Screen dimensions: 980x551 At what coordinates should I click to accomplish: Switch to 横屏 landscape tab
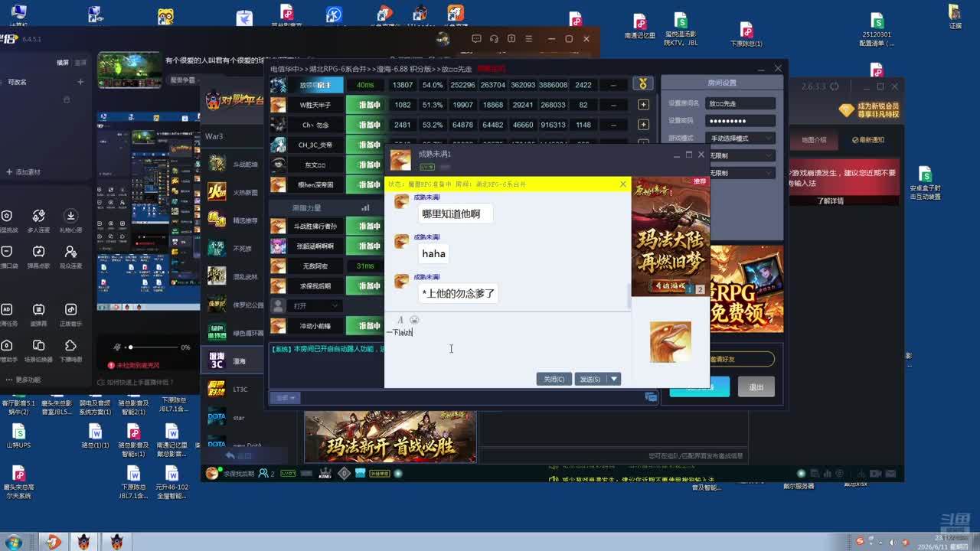point(63,63)
